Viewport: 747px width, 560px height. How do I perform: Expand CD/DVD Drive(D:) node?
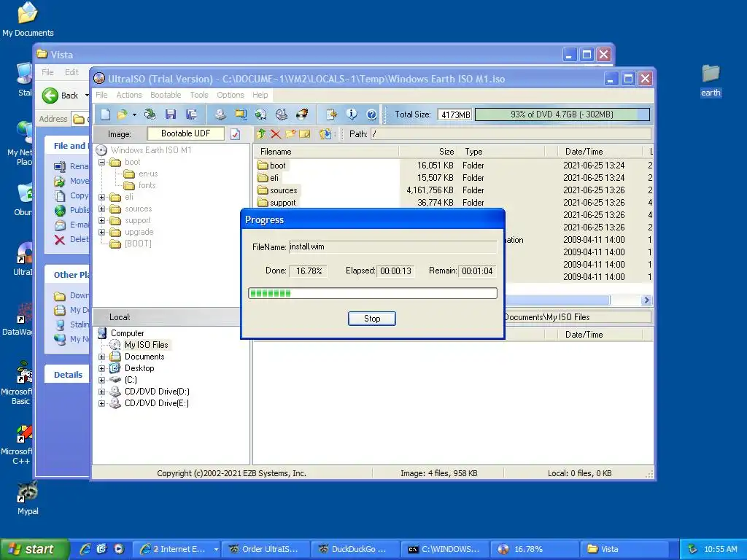coord(102,392)
